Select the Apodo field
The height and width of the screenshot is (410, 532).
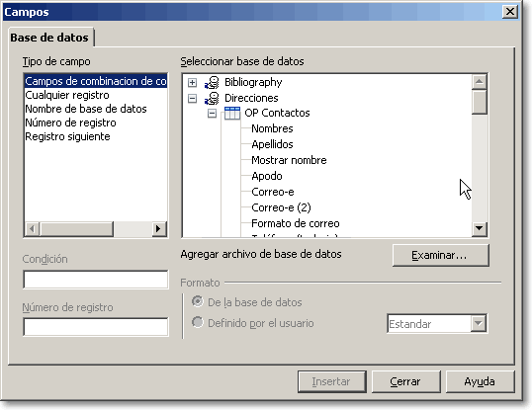coord(267,176)
